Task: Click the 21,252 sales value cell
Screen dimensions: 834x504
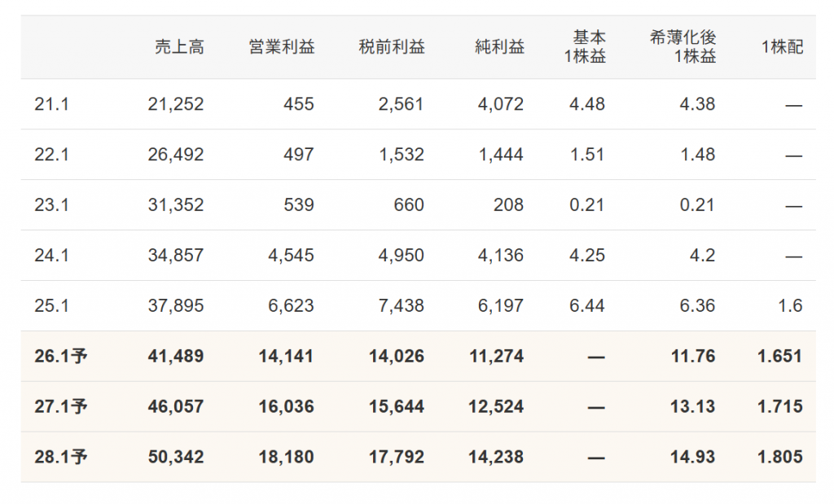Action: pos(176,104)
